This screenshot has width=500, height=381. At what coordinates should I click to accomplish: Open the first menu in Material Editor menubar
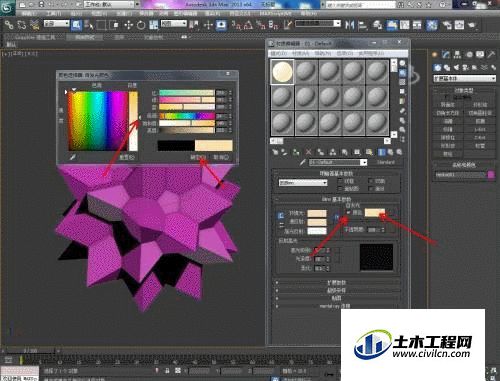(x=278, y=53)
